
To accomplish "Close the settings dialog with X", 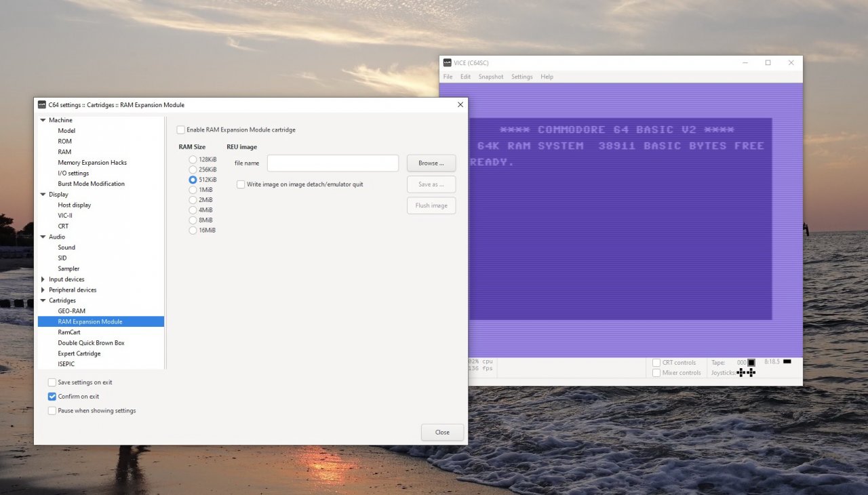I will (460, 105).
